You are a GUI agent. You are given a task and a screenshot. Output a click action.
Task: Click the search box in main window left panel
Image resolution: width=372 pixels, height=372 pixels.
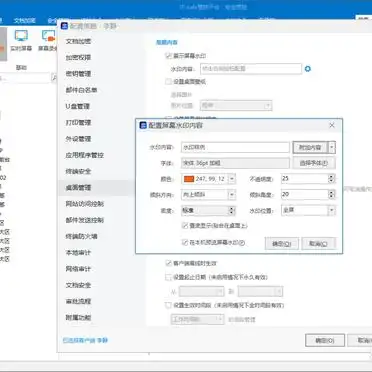click(x=25, y=78)
